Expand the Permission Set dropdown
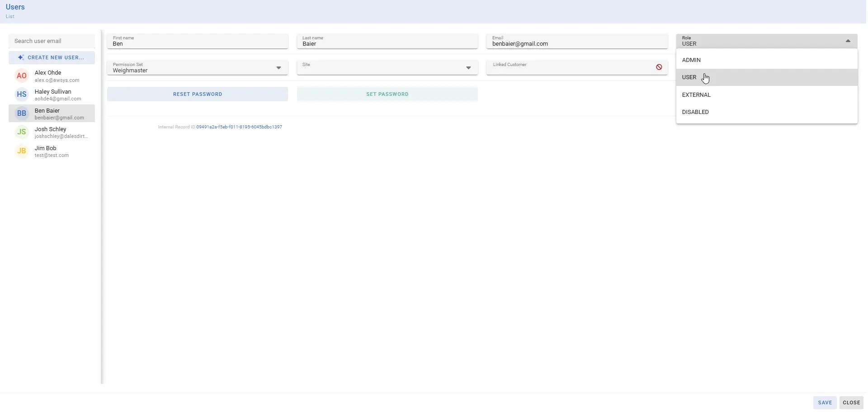This screenshot has width=868, height=412. (278, 68)
